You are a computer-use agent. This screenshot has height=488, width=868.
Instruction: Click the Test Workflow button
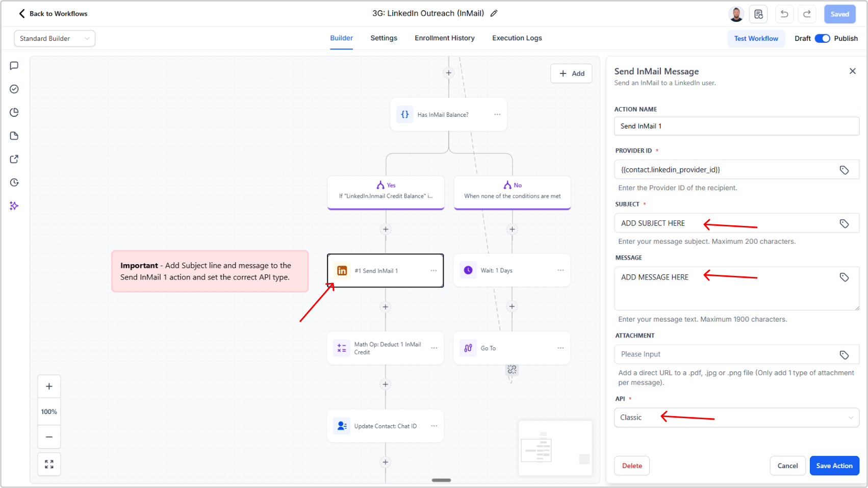(756, 39)
